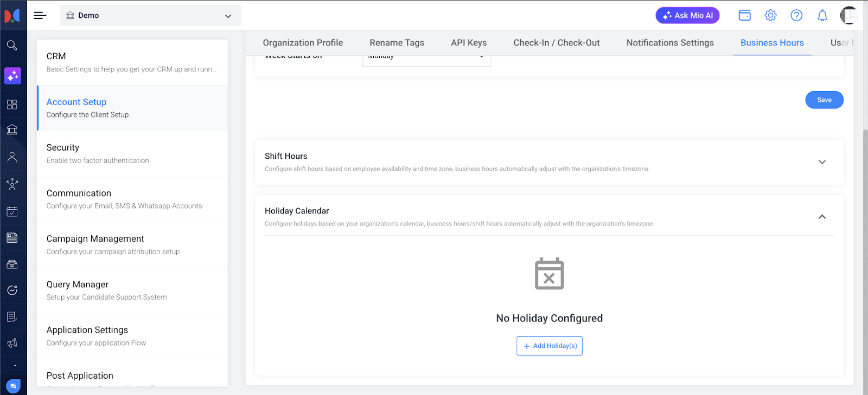Open settings via the gear icon
The image size is (868, 395).
(x=770, y=16)
